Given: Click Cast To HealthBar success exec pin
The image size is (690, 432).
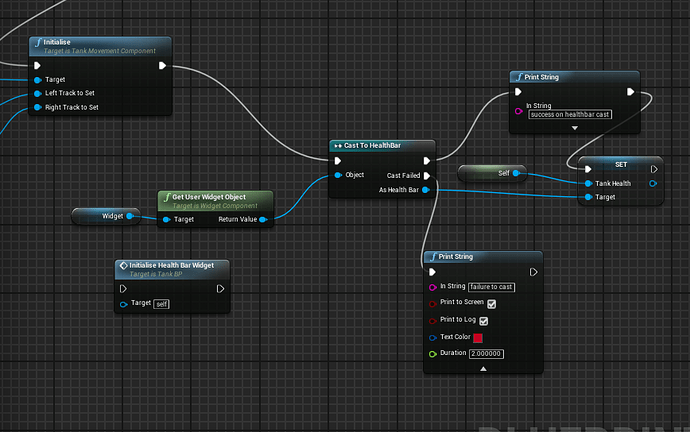Looking at the screenshot, I should point(426,161).
